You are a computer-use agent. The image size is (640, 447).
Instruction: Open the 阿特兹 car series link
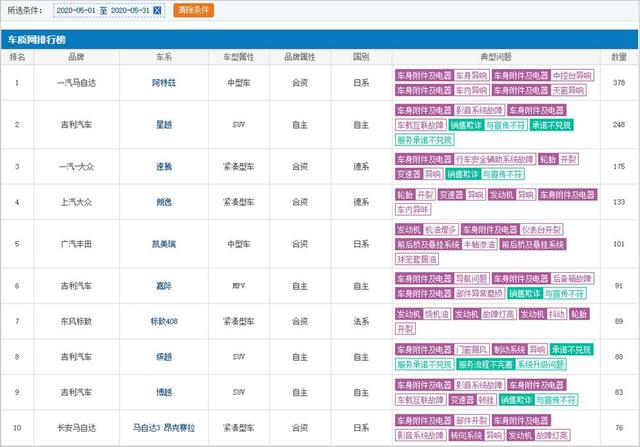coord(164,83)
